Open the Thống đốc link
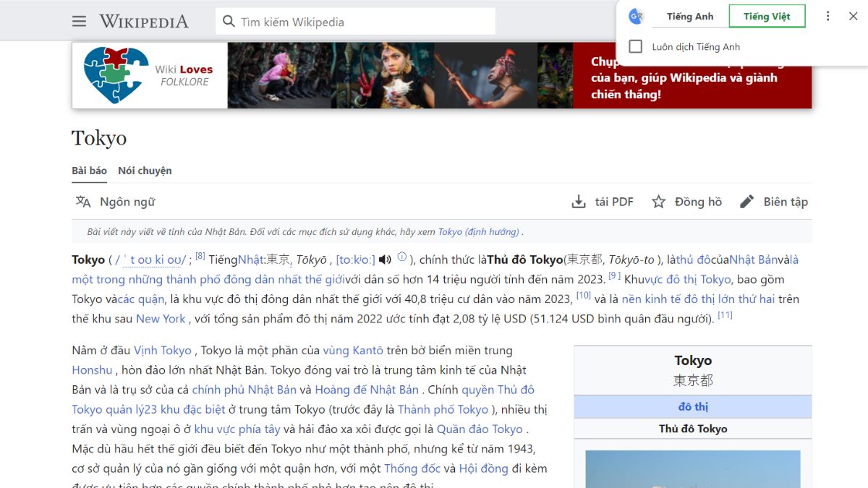This screenshot has height=488, width=868. tap(411, 468)
